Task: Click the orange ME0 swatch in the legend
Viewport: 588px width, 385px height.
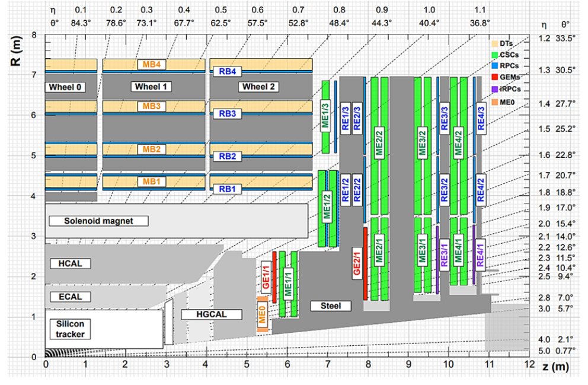Action: 495,101
